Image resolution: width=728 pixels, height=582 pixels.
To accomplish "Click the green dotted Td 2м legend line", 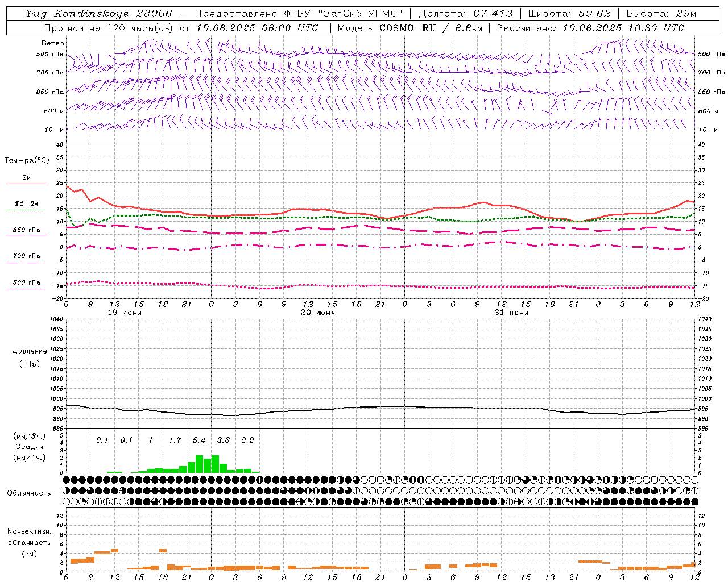I will (26, 210).
